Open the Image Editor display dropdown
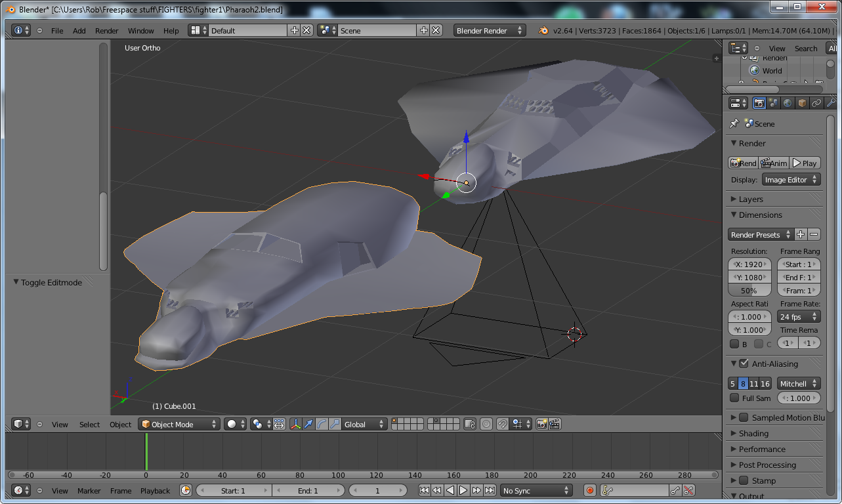This screenshot has width=842, height=504. pyautogui.click(x=791, y=179)
